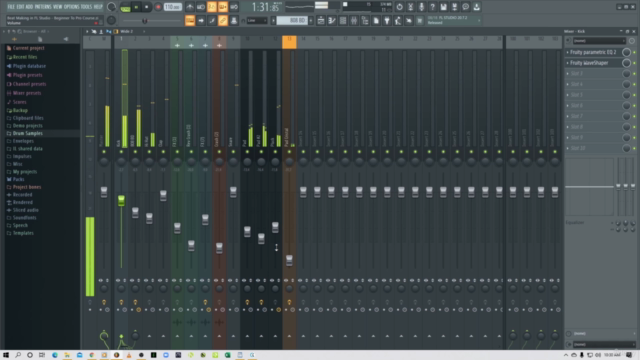The image size is (640, 360).
Task: Open the OPTIONS menu
Action: coord(71,7)
